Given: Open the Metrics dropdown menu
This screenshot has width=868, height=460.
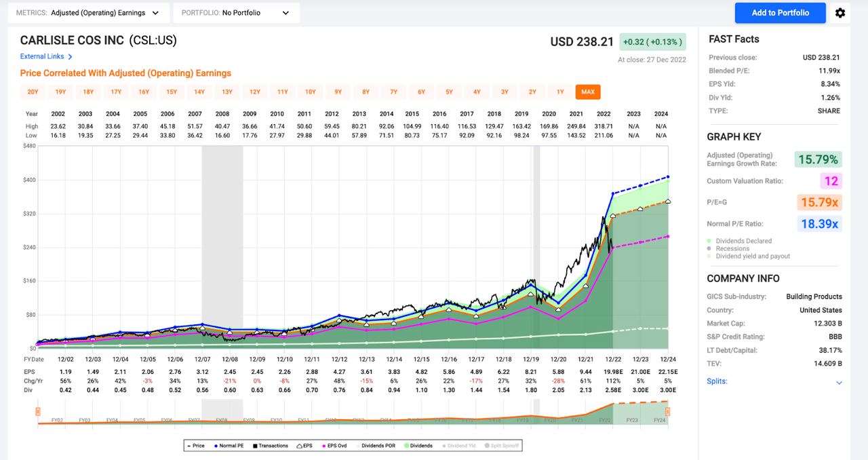Looking at the screenshot, I should (88, 13).
